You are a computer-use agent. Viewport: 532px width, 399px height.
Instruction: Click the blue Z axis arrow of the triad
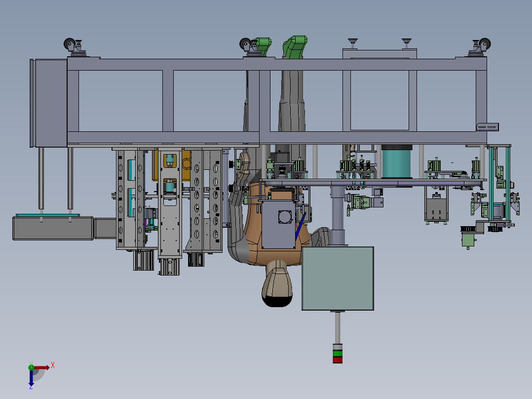click(x=31, y=379)
